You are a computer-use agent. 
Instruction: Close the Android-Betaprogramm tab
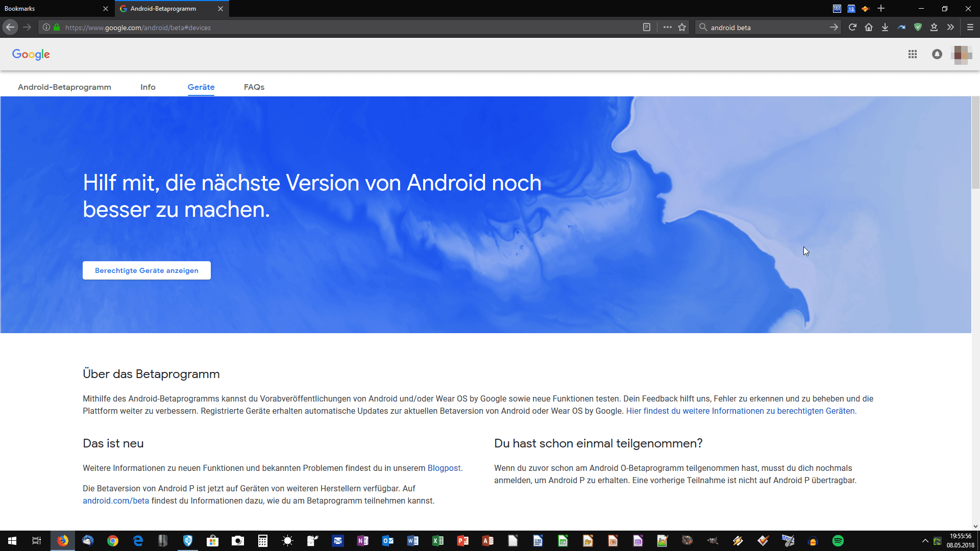click(x=220, y=9)
